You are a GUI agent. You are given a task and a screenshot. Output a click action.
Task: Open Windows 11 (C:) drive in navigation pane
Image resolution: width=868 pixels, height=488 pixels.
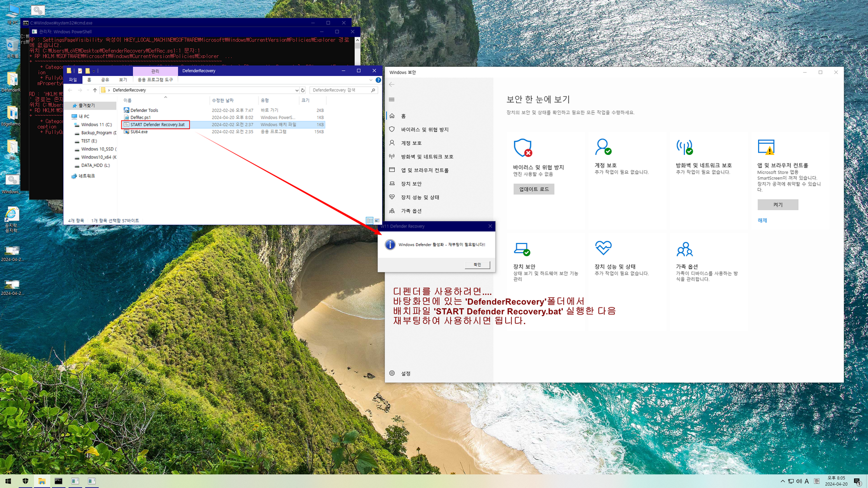pyautogui.click(x=96, y=125)
